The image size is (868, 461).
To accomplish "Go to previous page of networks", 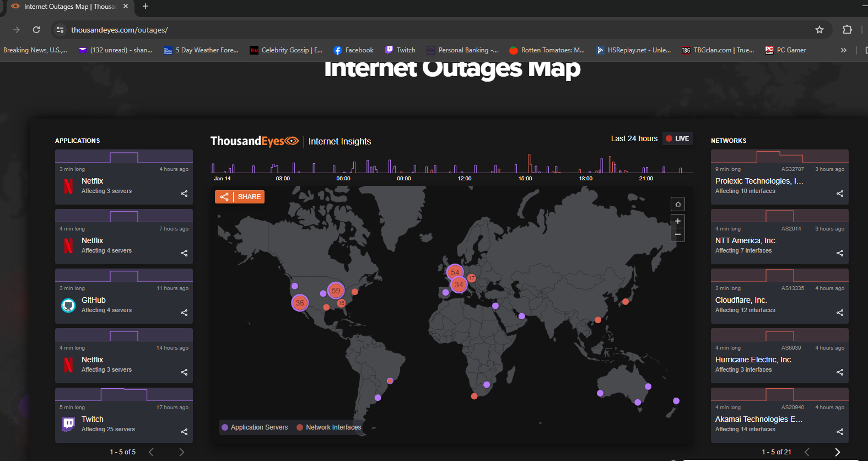I will pos(807,452).
